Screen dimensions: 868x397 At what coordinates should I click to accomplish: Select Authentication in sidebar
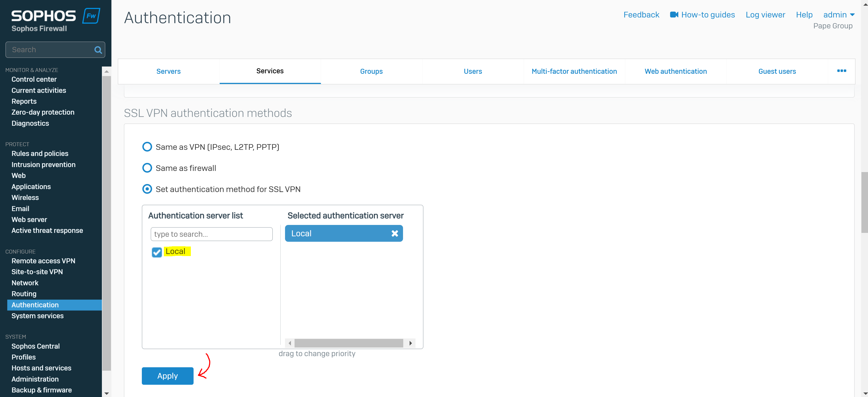tap(54, 305)
